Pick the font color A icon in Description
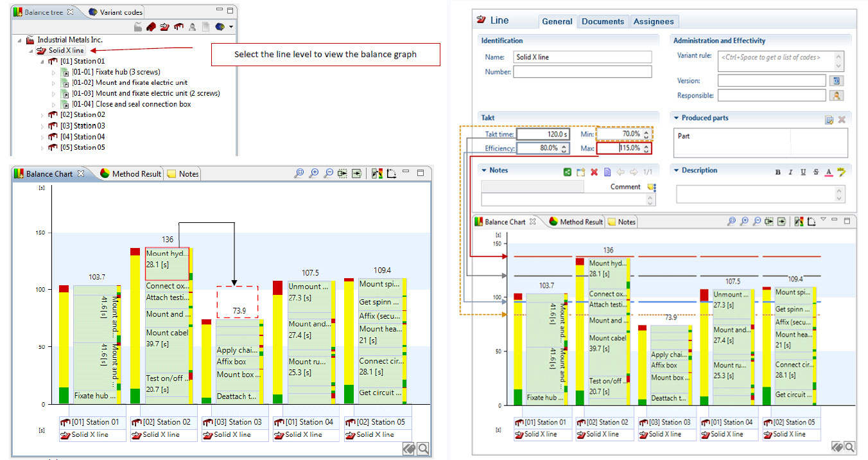This screenshot has height=460, width=868. [828, 172]
